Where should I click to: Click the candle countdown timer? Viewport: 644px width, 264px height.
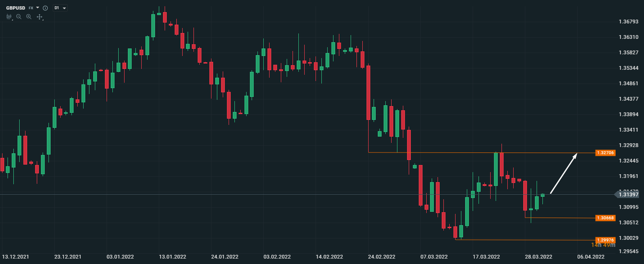click(603, 245)
